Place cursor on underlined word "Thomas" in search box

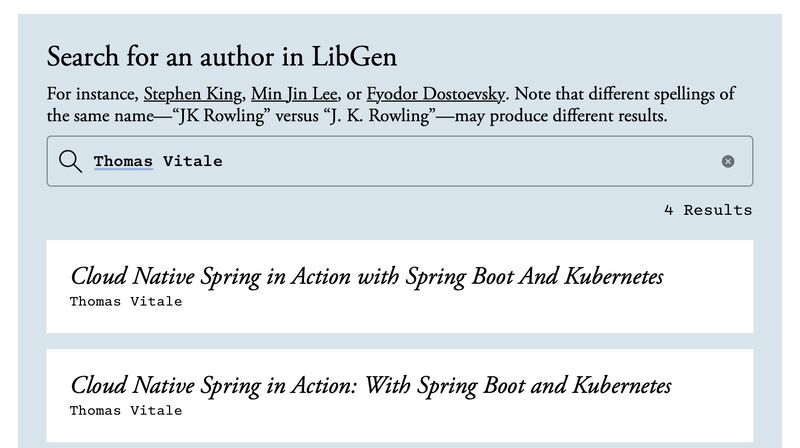pyautogui.click(x=123, y=161)
